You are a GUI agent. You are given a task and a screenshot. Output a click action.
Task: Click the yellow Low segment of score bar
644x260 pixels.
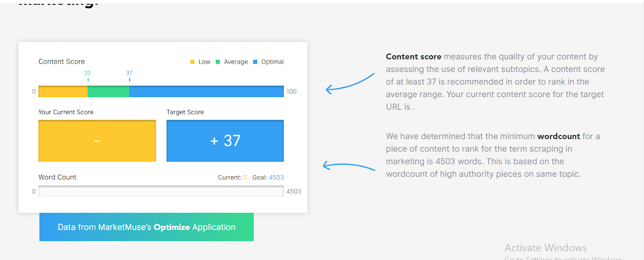click(63, 92)
